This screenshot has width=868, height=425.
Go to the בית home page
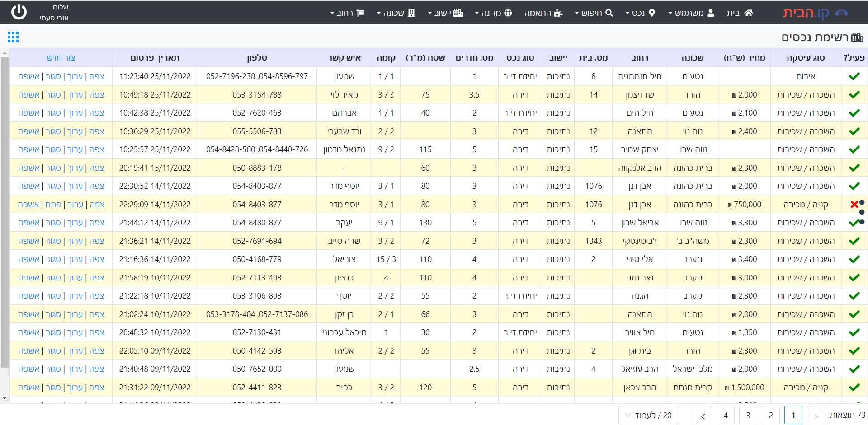(740, 13)
